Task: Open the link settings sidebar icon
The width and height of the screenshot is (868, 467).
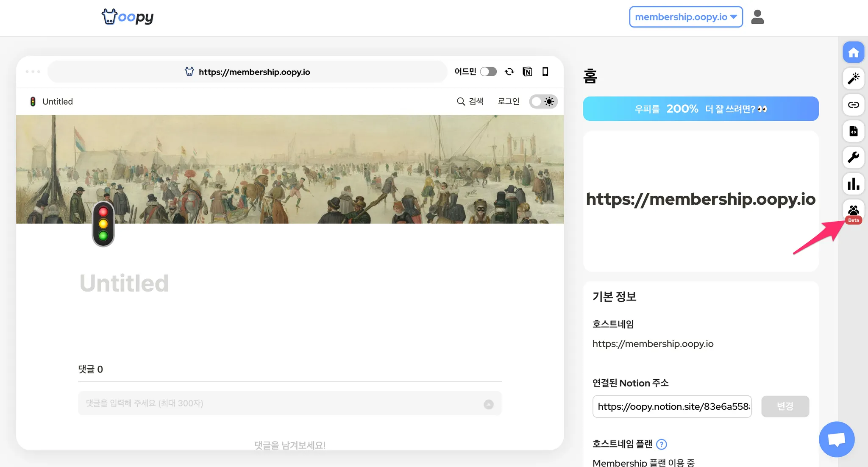Action: point(853,105)
